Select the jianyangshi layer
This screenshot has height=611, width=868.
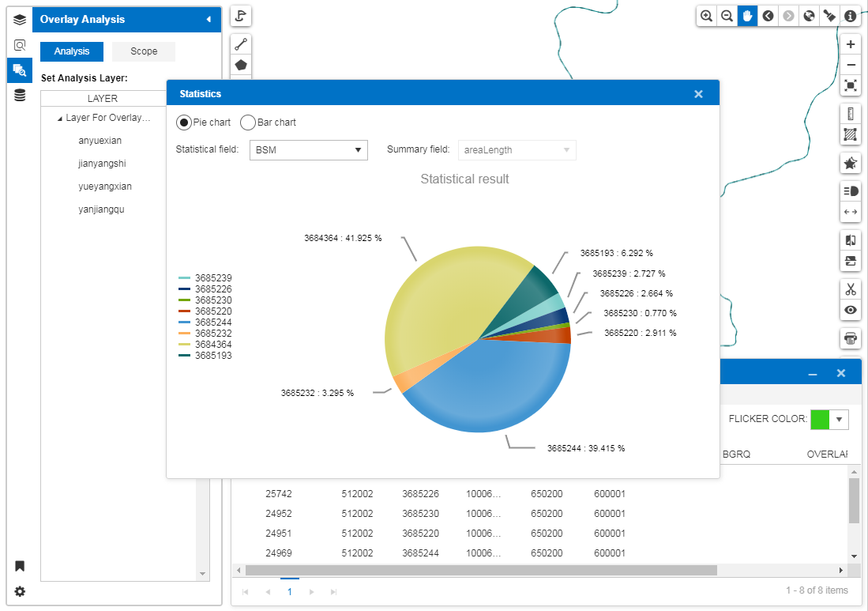(x=103, y=164)
